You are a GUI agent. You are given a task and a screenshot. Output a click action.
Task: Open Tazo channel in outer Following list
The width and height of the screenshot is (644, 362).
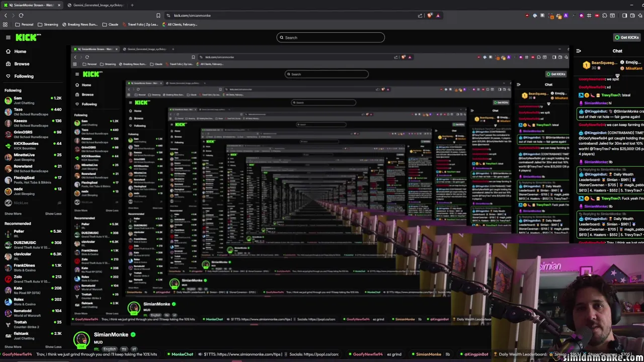coord(33,112)
